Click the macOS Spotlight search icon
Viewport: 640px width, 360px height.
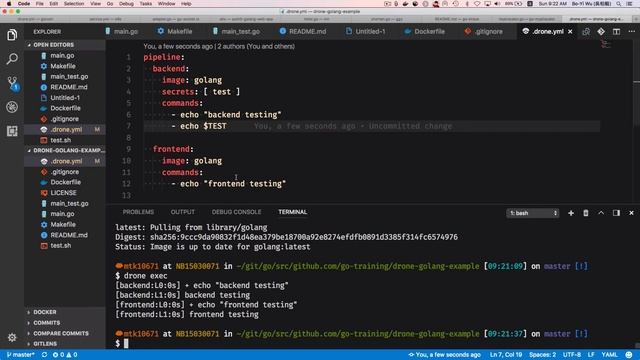[619, 4]
